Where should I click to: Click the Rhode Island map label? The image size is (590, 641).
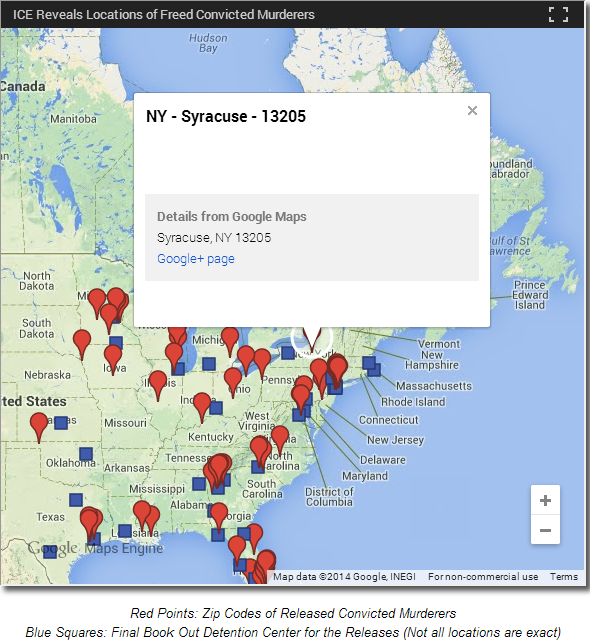[x=413, y=402]
